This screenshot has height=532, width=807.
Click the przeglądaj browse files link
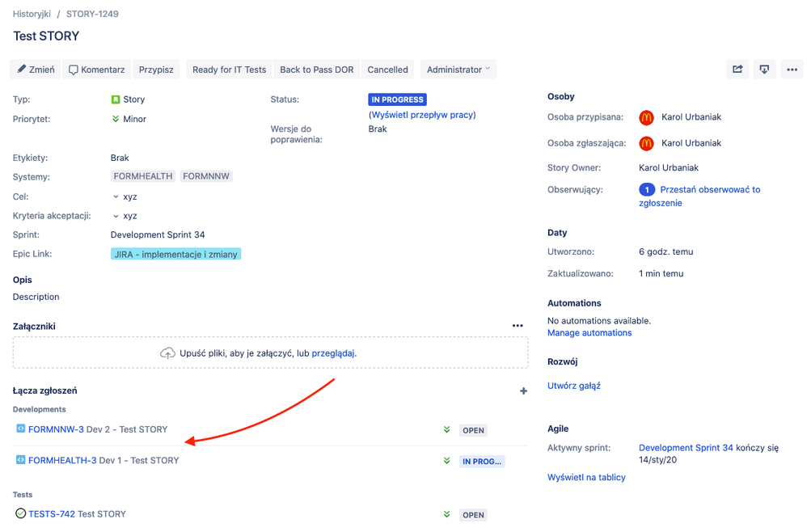(333, 353)
